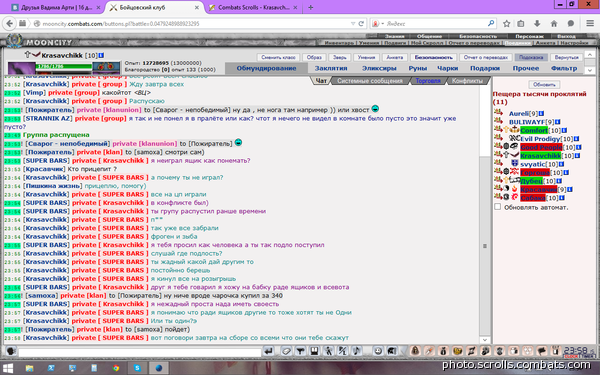
Task: Click the floppy disk save chat icon
Action: (314, 351)
